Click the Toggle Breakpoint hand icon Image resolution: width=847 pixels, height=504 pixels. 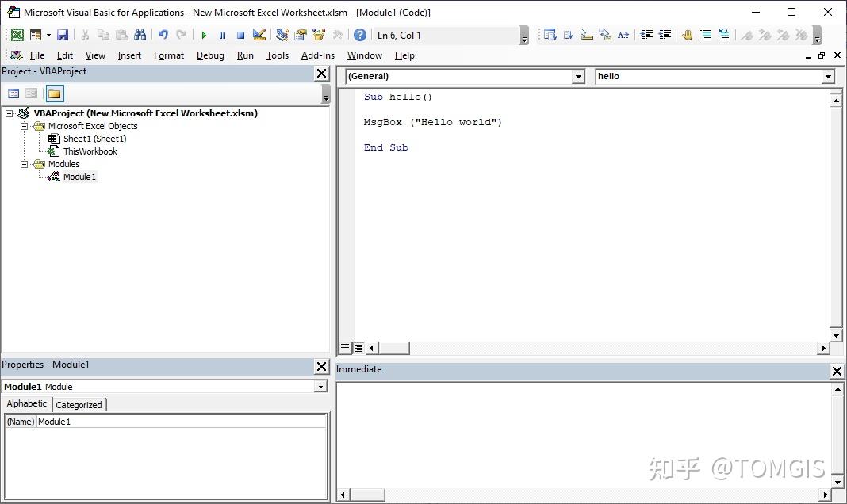coord(688,35)
